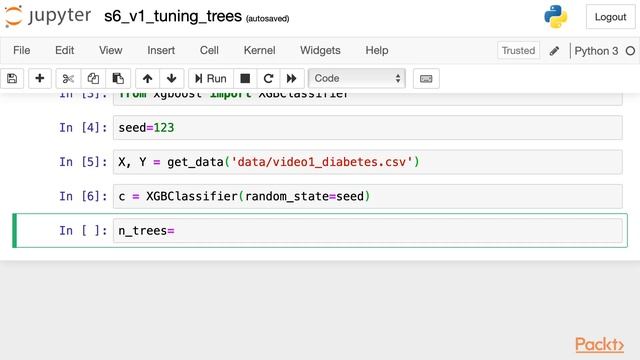Viewport: 640px width, 360px height.
Task: Select the XGBClassifier random_state cell
Action: tap(368, 196)
